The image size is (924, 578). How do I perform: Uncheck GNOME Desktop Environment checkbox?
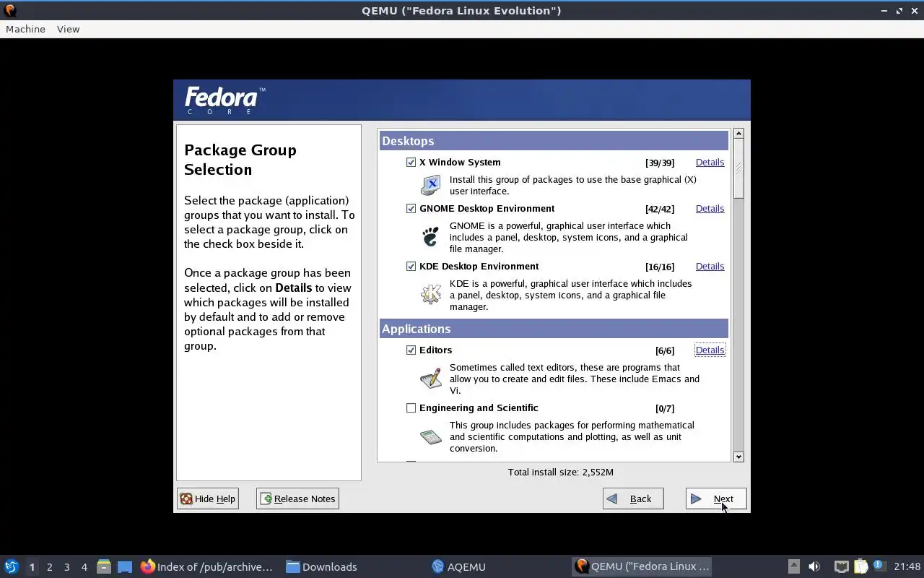[411, 209]
